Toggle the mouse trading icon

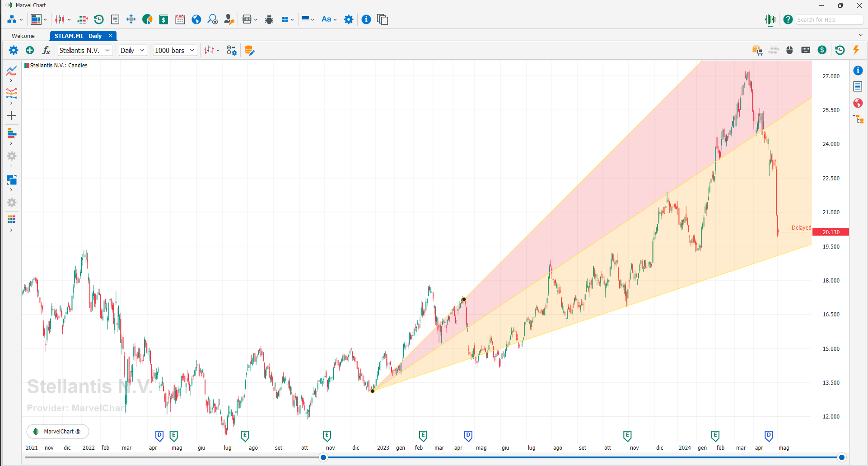(789, 50)
